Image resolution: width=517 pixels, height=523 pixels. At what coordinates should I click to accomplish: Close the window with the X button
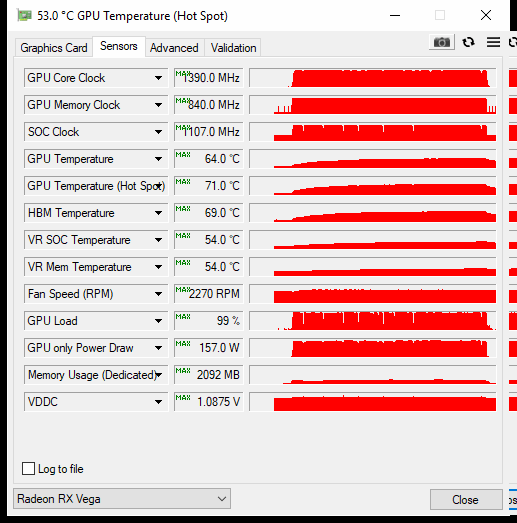(x=486, y=15)
